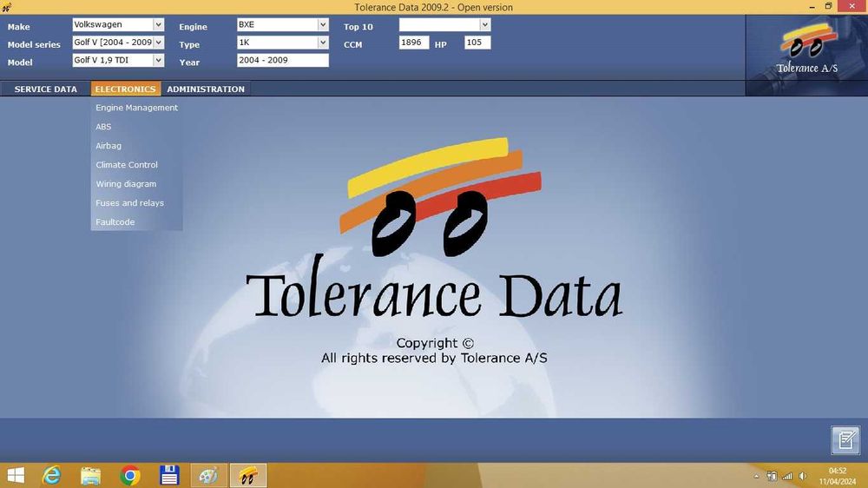Click the Tolerance A/S logo in header

[806, 49]
